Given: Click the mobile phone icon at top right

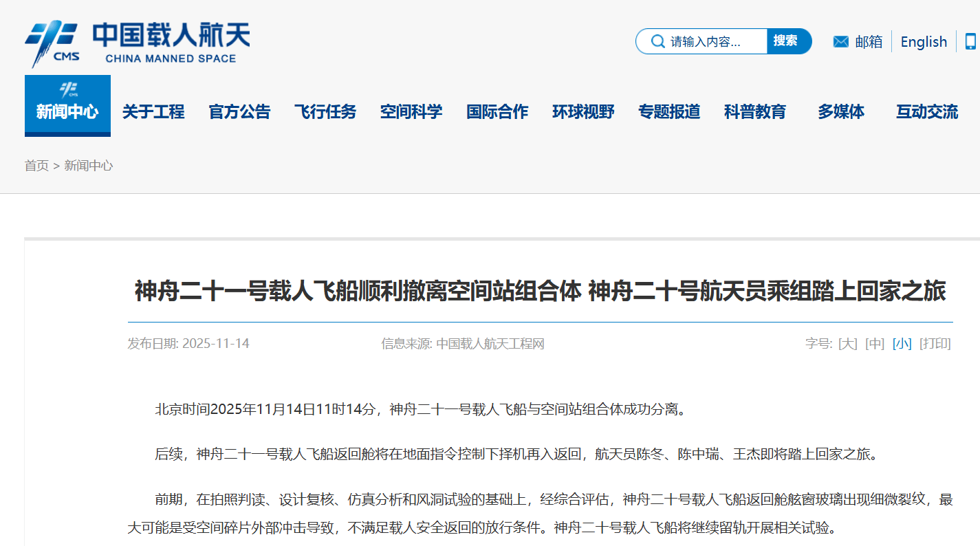Looking at the screenshot, I should [970, 42].
